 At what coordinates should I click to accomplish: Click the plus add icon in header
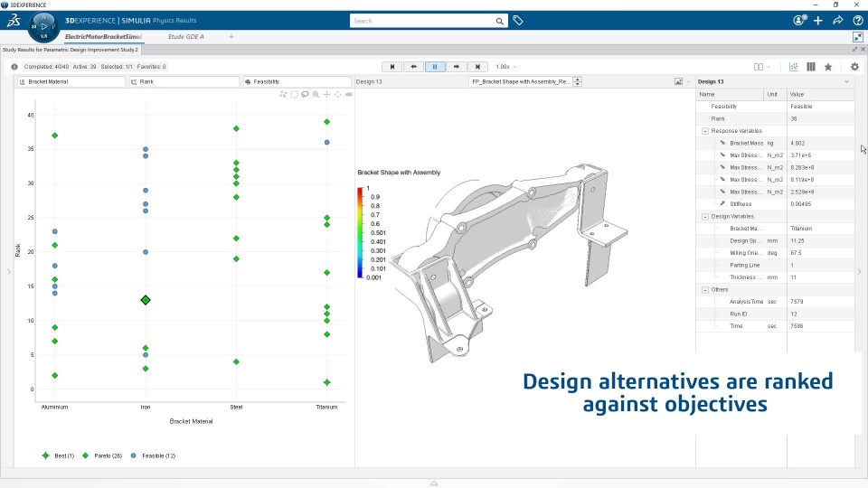[x=818, y=21]
